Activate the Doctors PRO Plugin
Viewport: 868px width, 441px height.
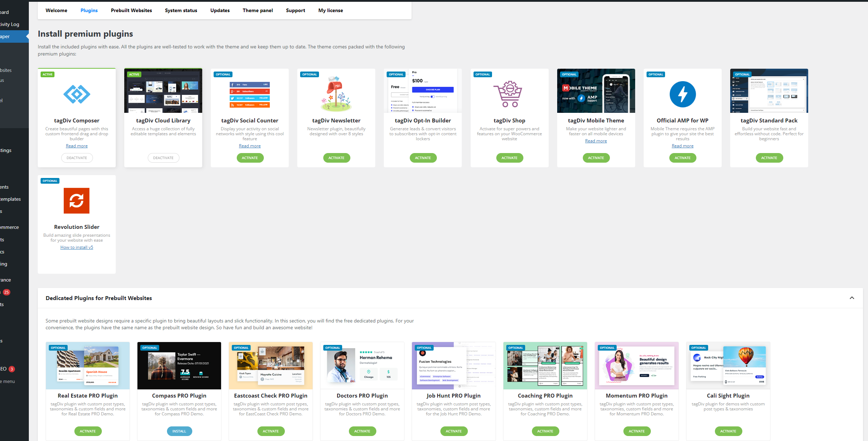362,431
